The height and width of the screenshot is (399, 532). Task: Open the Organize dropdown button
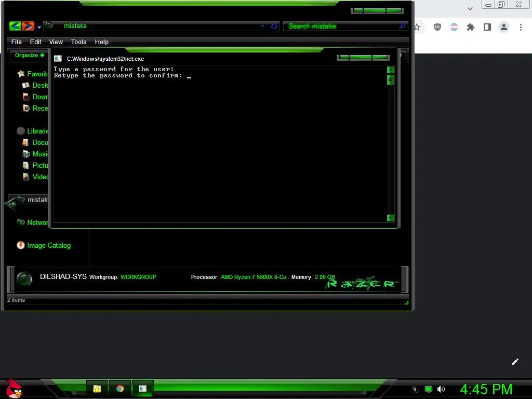click(x=29, y=55)
